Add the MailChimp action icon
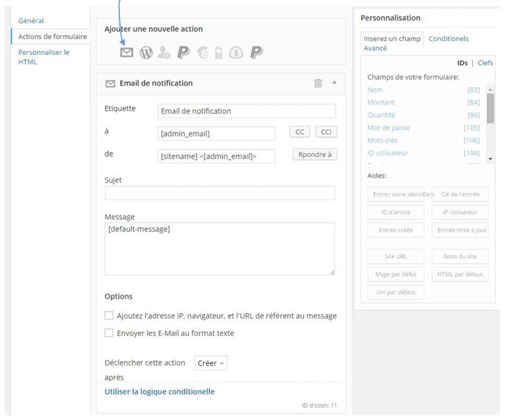The width and height of the screenshot is (505, 420). point(202,53)
